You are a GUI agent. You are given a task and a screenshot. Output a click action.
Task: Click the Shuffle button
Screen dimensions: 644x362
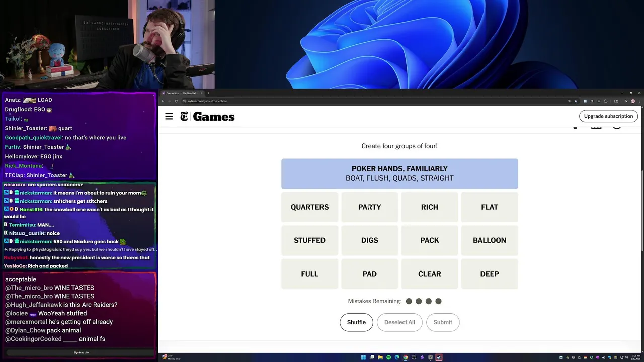(356, 322)
